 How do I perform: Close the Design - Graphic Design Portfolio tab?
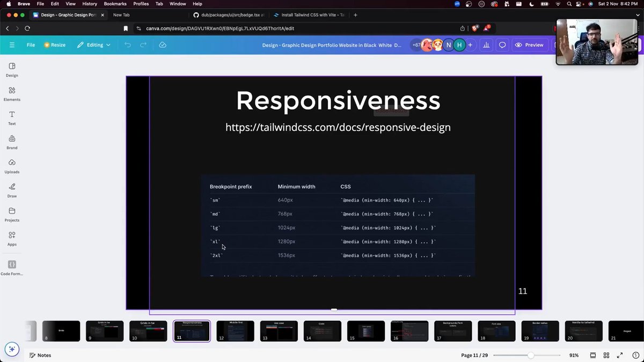pyautogui.click(x=103, y=15)
